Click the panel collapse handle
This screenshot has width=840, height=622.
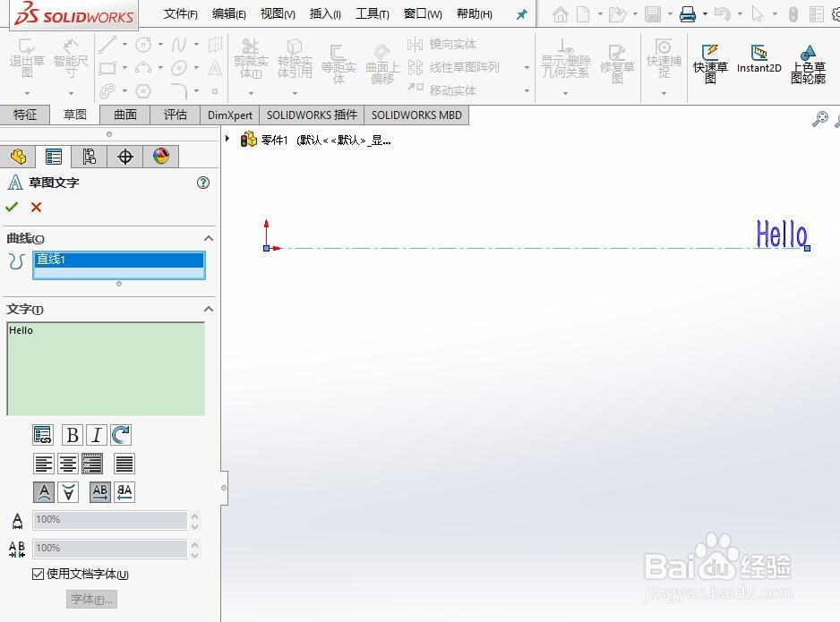224,488
